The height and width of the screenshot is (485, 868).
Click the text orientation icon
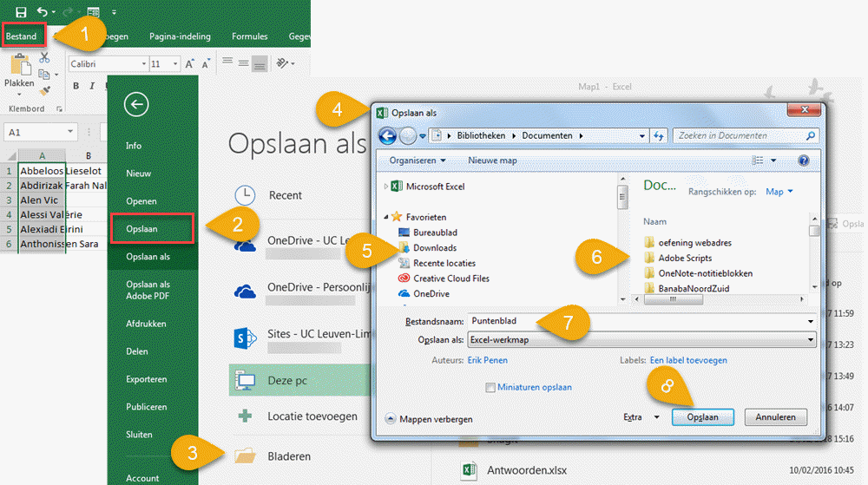tap(282, 63)
